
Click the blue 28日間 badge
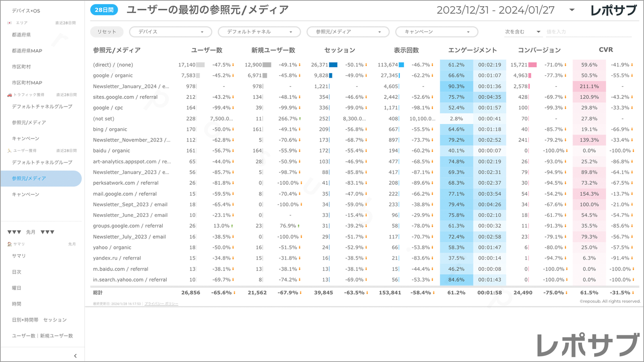coord(104,10)
